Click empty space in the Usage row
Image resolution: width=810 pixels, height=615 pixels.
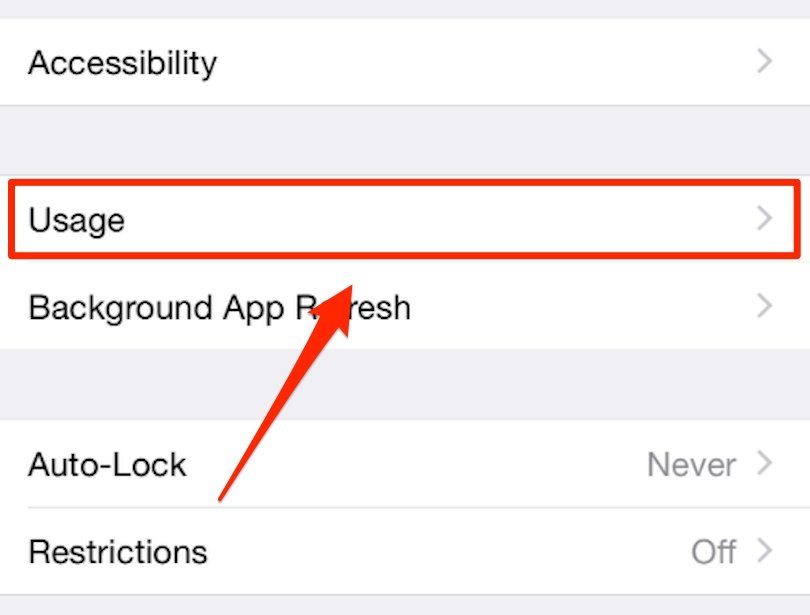click(x=450, y=219)
